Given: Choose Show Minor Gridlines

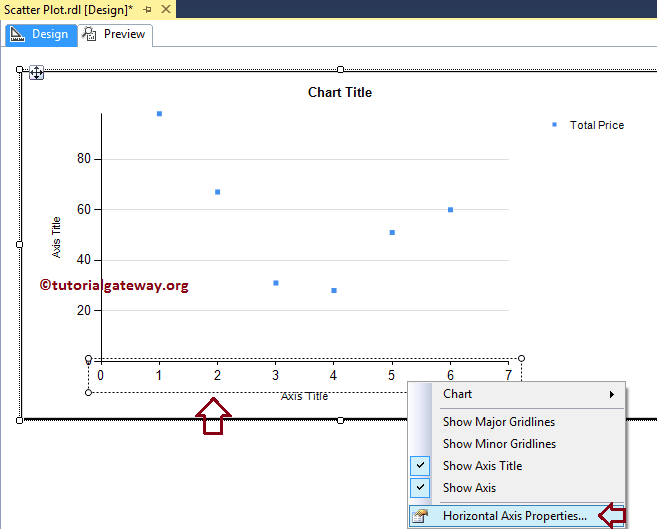Looking at the screenshot, I should (x=517, y=444).
